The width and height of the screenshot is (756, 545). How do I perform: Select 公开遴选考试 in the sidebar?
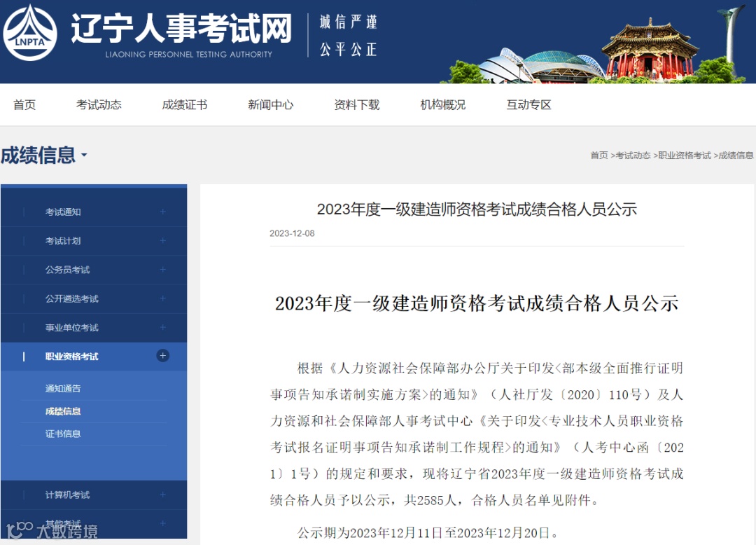72,299
